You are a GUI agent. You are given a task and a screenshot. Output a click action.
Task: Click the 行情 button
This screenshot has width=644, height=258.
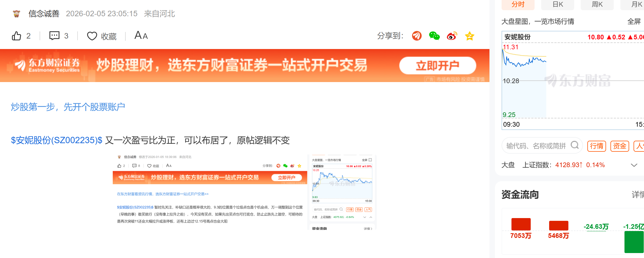click(597, 146)
